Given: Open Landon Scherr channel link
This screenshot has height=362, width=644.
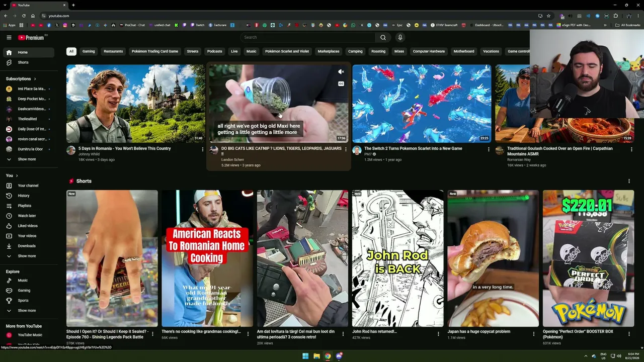Looking at the screenshot, I should point(232,160).
